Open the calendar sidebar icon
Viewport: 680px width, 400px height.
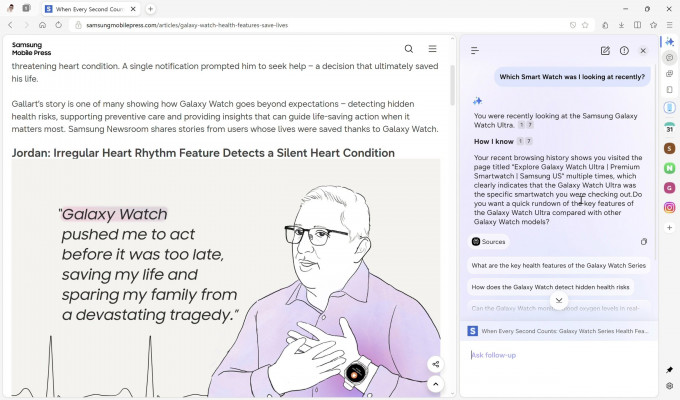[669, 128]
